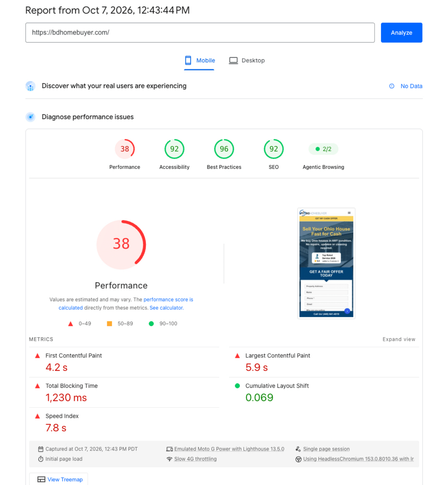
Task: Click the mobile phone icon
Action: 188,61
